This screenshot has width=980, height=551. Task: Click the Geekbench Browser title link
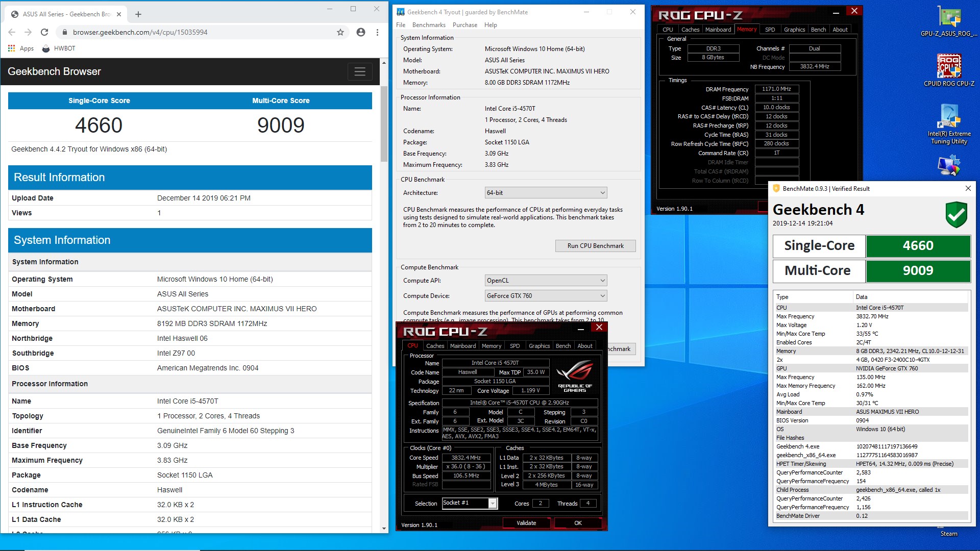(54, 71)
